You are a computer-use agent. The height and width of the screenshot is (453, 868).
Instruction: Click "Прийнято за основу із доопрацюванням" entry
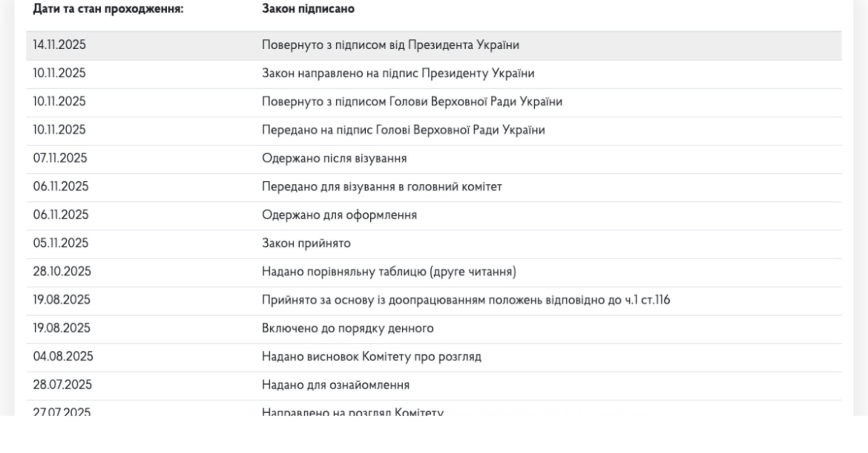(466, 300)
